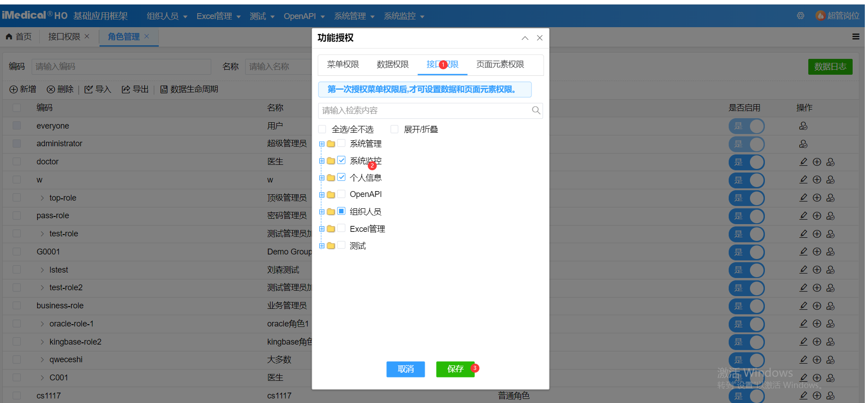Viewport: 868px width, 403px height.
Task: Open authorization icon for doctor row
Action: [830, 162]
